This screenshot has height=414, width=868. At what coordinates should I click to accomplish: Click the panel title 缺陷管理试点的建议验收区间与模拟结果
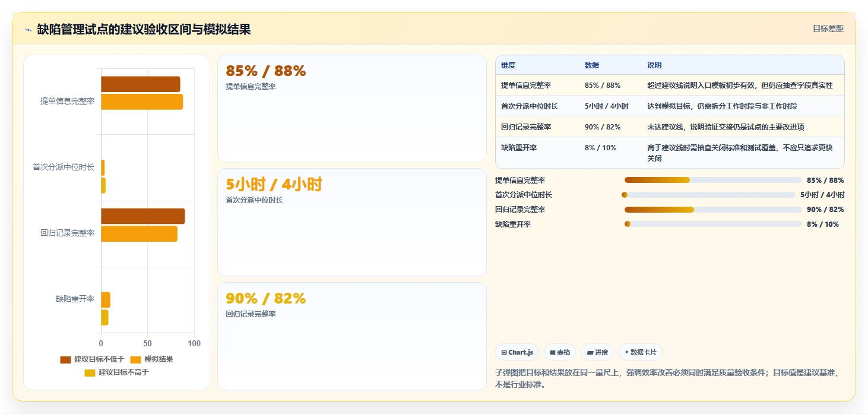[x=144, y=30]
